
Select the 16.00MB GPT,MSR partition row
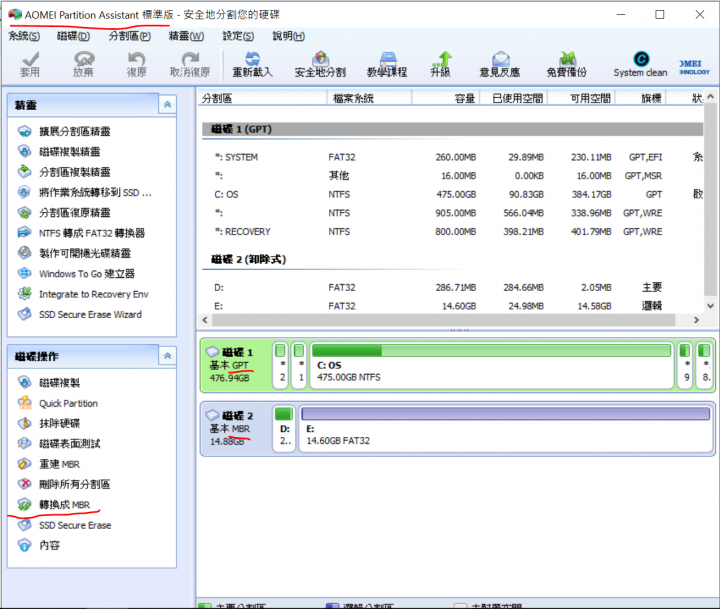[x=452, y=175]
